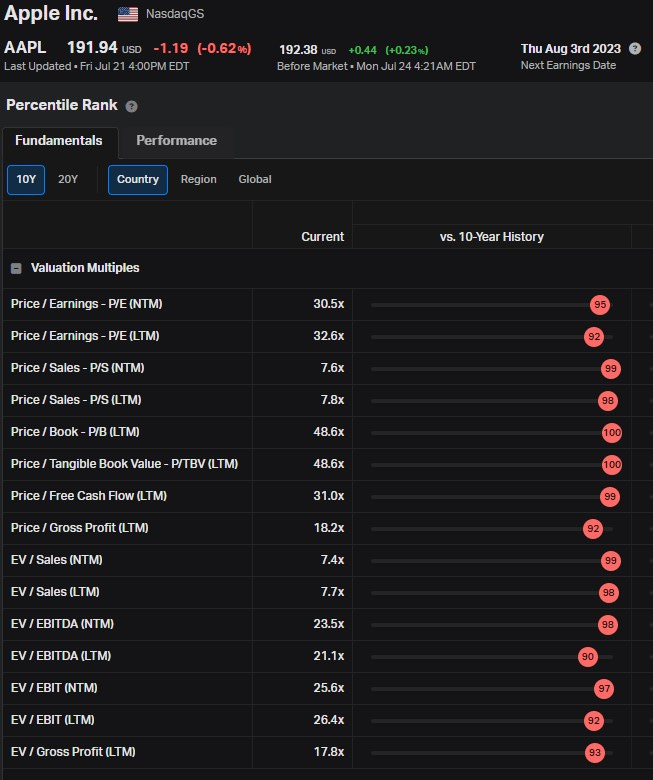Select Price / Earnings - P/E (NTM) row label

click(x=87, y=304)
